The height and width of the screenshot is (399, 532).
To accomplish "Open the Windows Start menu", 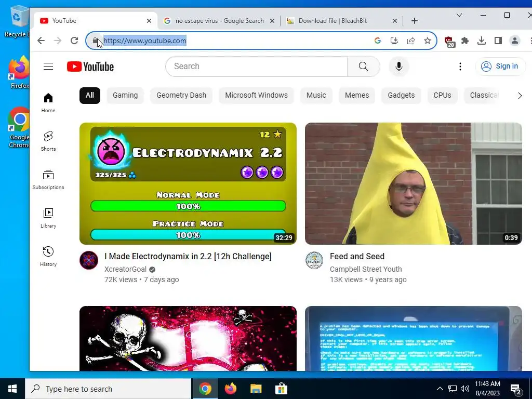I will tap(12, 389).
